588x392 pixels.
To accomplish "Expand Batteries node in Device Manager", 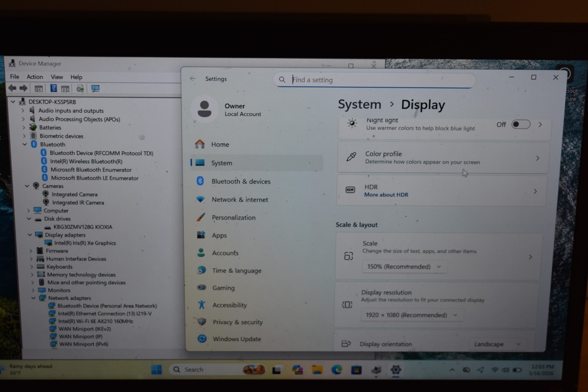I will (x=24, y=127).
